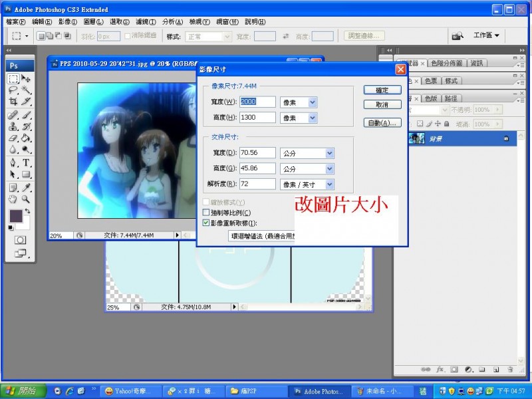Select the Rectangle shape tool

(x=26, y=174)
